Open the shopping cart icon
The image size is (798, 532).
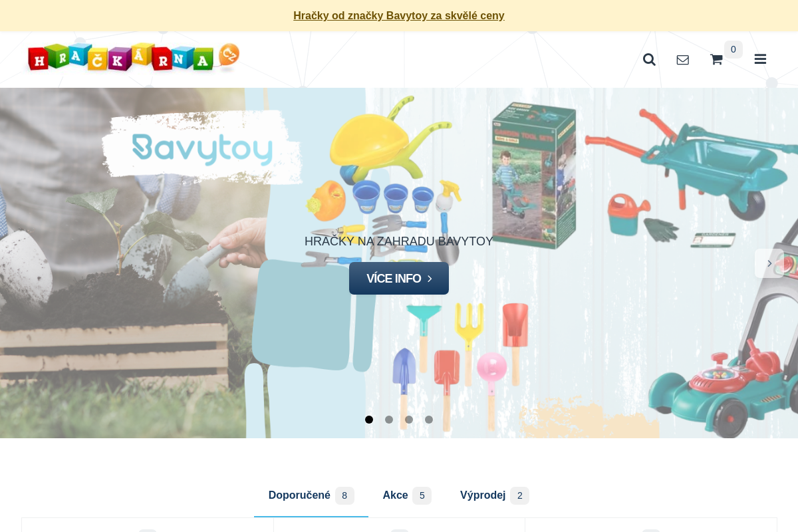coord(716,60)
